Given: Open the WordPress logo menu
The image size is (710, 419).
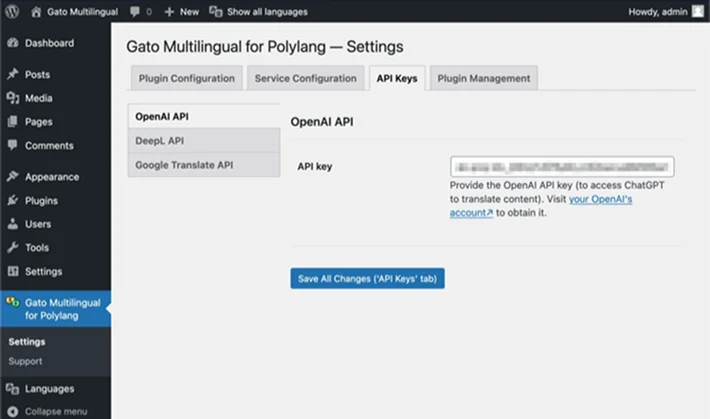Looking at the screenshot, I should point(12,11).
